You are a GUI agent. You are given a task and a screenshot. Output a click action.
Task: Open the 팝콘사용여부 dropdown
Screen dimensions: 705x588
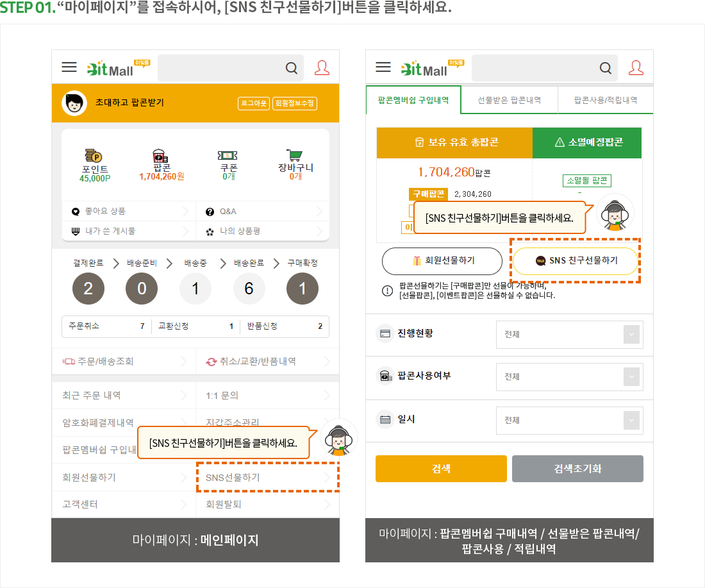pyautogui.click(x=569, y=376)
